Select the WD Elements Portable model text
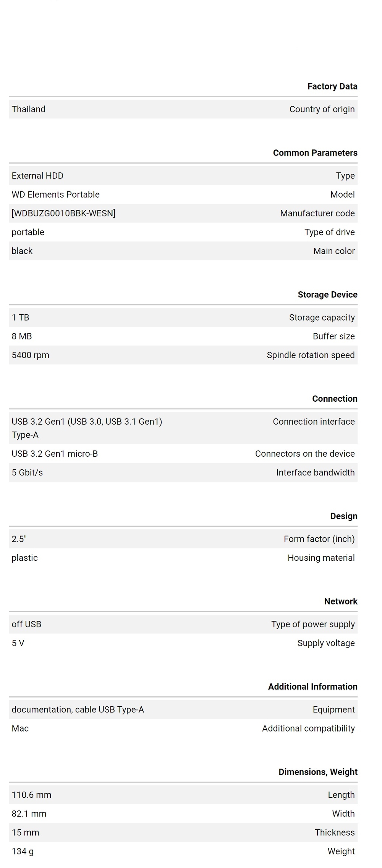This screenshot has width=382, height=868. 56,195
